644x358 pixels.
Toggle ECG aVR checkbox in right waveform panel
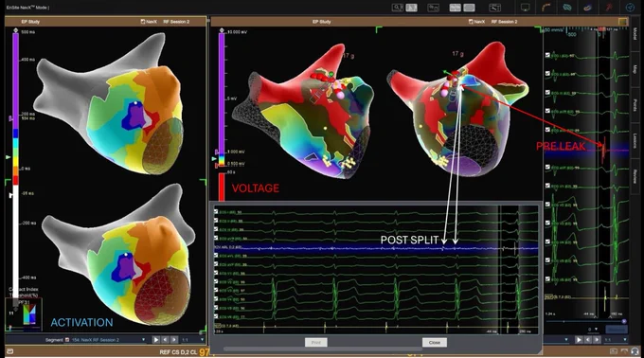[x=547, y=111]
